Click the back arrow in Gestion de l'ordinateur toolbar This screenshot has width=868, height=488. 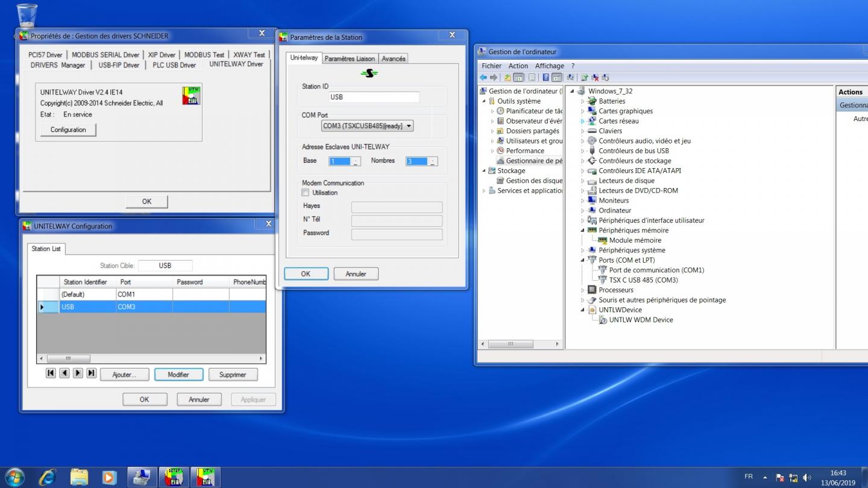(x=483, y=78)
